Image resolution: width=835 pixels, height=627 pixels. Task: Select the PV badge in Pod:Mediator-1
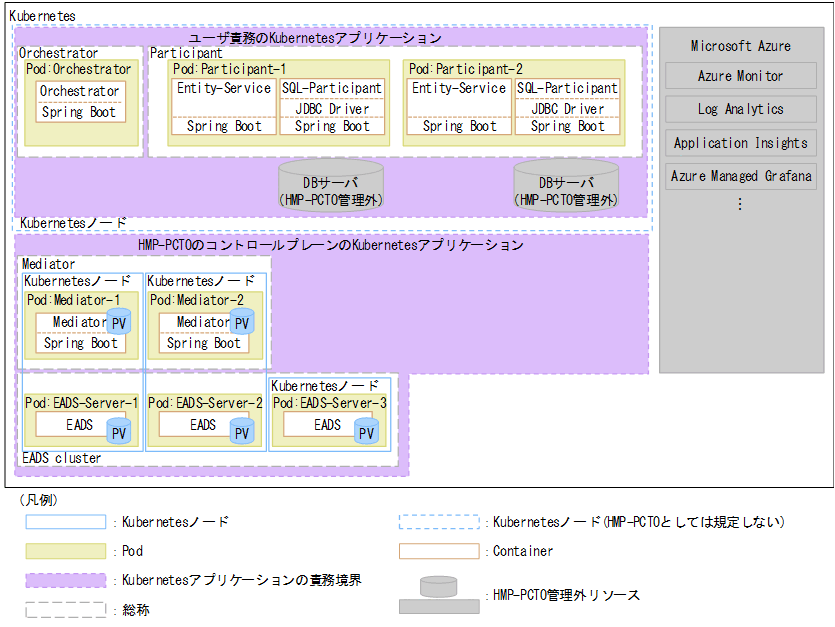[x=121, y=322]
